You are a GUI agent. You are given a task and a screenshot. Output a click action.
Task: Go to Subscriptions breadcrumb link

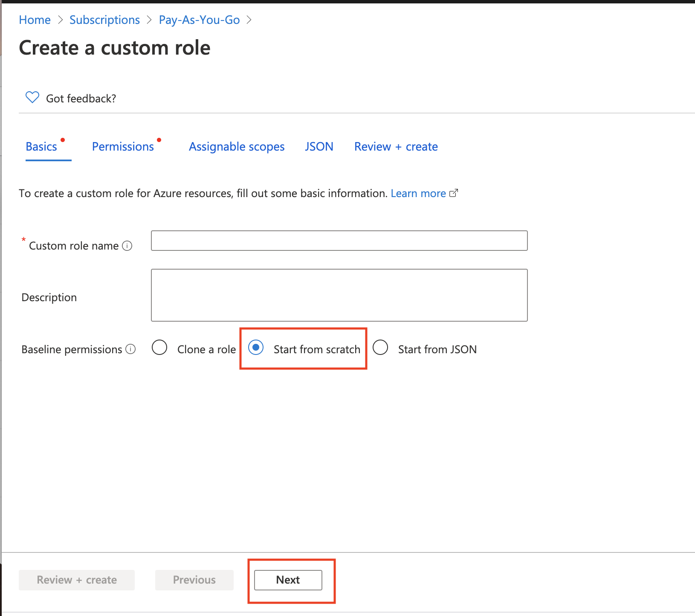[x=104, y=20]
